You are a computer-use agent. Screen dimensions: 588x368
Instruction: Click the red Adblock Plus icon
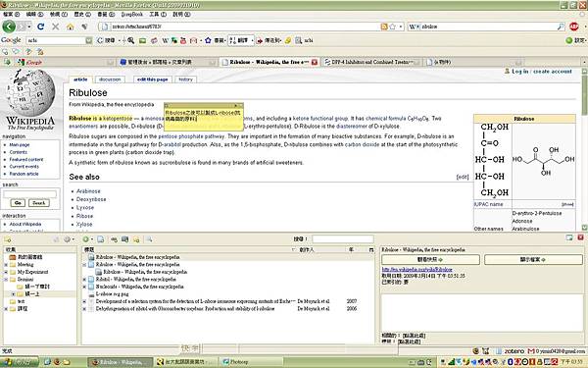click(x=574, y=26)
